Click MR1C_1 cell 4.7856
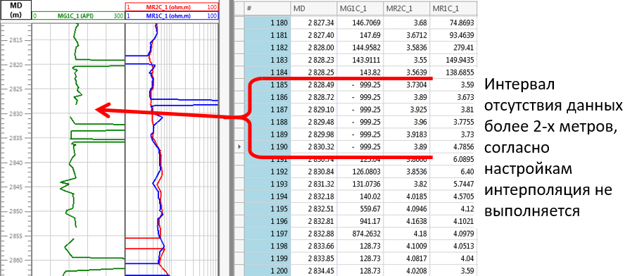The width and height of the screenshot is (644, 276). click(x=453, y=146)
